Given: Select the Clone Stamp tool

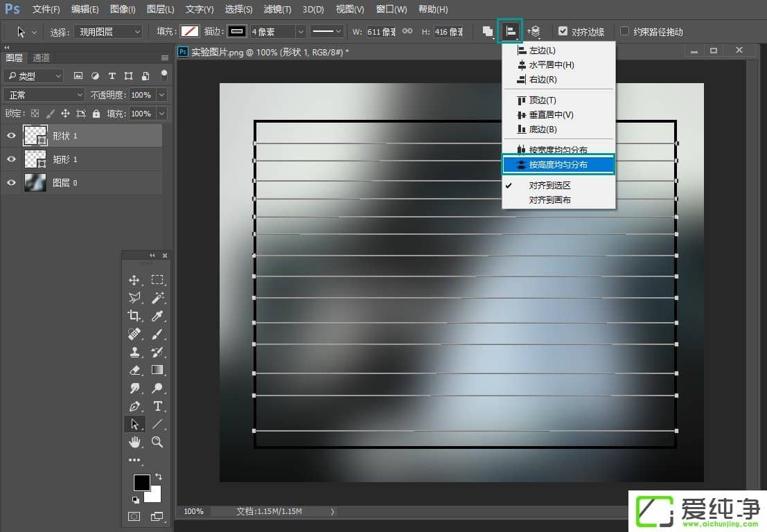Looking at the screenshot, I should [x=134, y=351].
